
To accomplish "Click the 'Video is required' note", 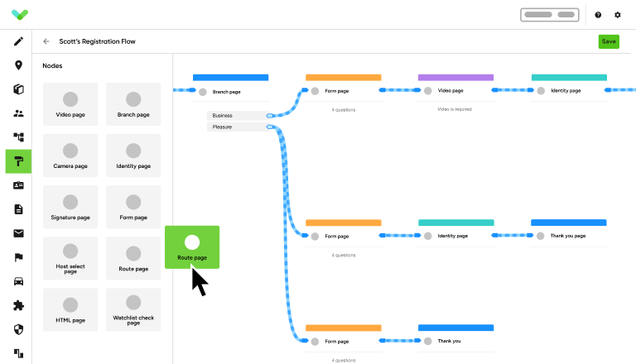I will click(x=455, y=109).
